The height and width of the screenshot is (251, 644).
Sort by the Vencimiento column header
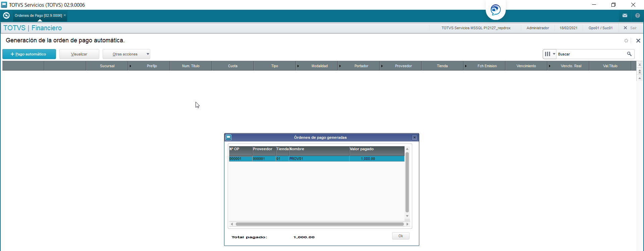point(526,66)
